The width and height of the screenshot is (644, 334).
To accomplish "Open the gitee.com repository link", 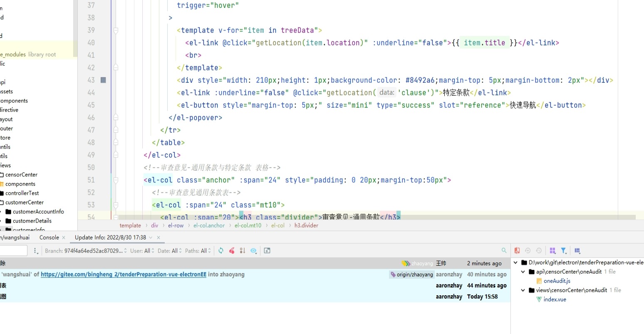I will [124, 275].
